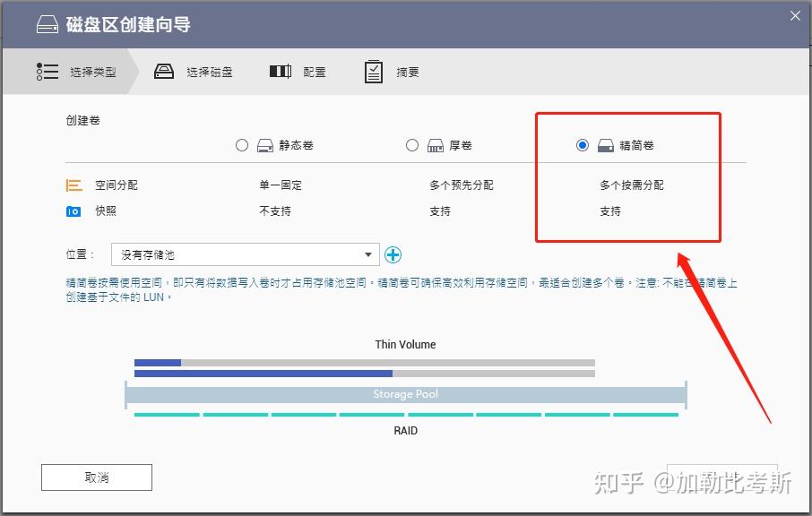
Task: Click the 精简卷 drive icon
Action: pyautogui.click(x=606, y=144)
